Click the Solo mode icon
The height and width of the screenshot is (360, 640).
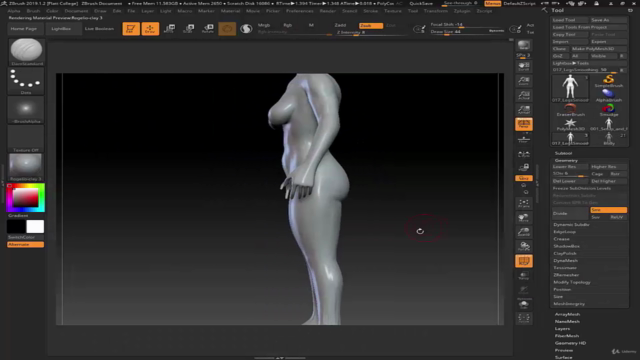[524, 304]
